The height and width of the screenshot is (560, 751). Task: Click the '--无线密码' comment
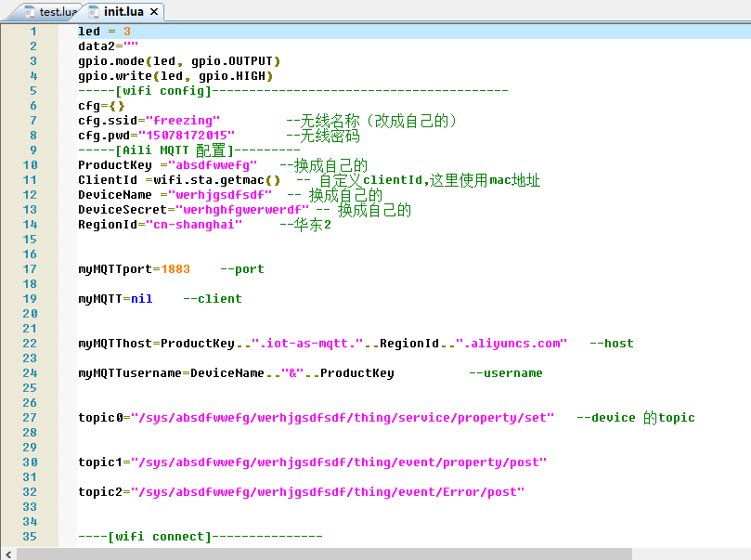pyautogui.click(x=323, y=136)
